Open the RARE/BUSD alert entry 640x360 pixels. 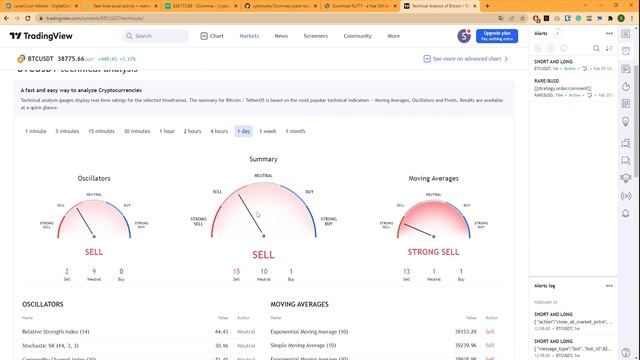573,88
